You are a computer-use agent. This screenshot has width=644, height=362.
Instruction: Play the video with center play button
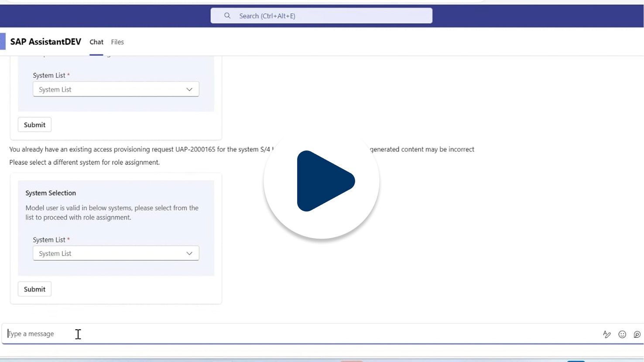pos(322,181)
